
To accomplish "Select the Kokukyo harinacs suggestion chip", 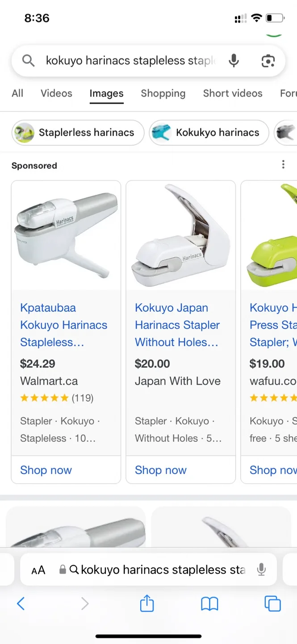I will tap(209, 132).
